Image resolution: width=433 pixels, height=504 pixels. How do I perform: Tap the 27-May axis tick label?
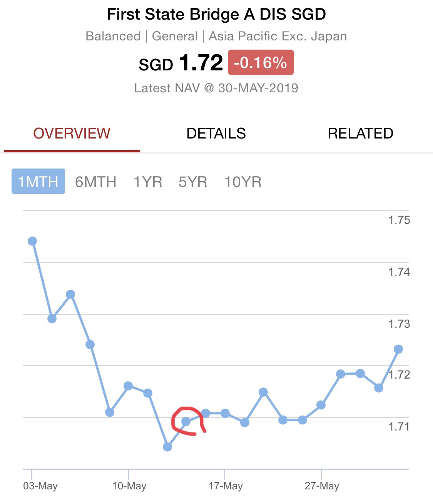tap(322, 486)
